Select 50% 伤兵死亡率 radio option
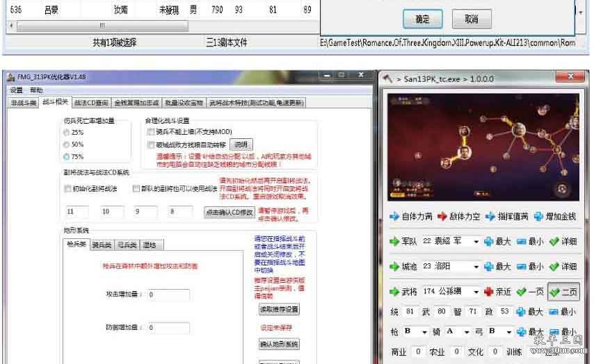The image size is (594, 364). click(x=67, y=144)
